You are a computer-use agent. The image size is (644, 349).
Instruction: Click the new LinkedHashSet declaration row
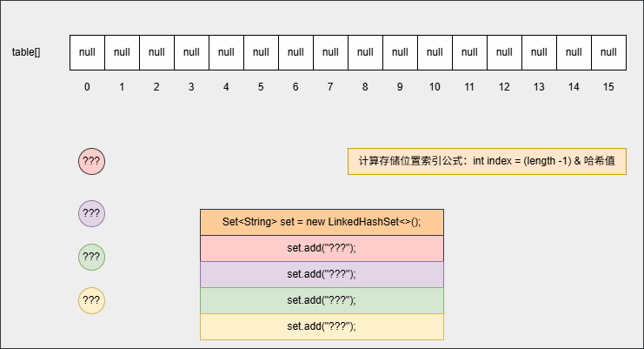322,222
